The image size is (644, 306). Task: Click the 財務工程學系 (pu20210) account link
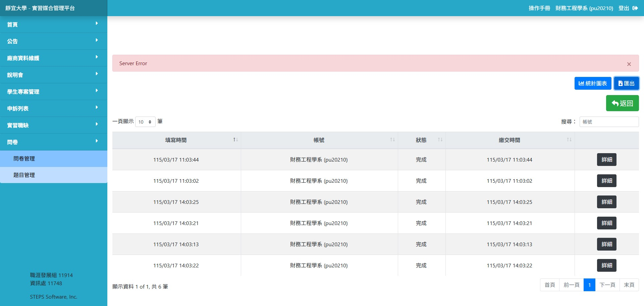(584, 8)
